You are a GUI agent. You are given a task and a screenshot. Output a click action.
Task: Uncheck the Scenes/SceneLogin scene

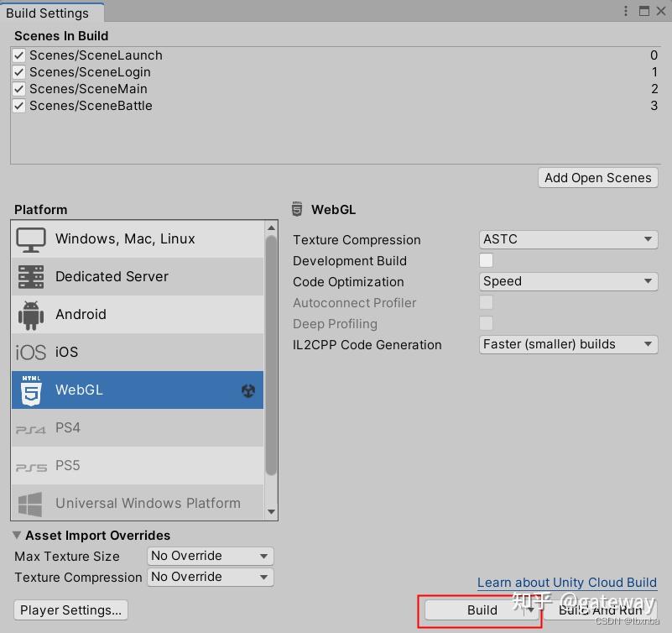pos(18,72)
